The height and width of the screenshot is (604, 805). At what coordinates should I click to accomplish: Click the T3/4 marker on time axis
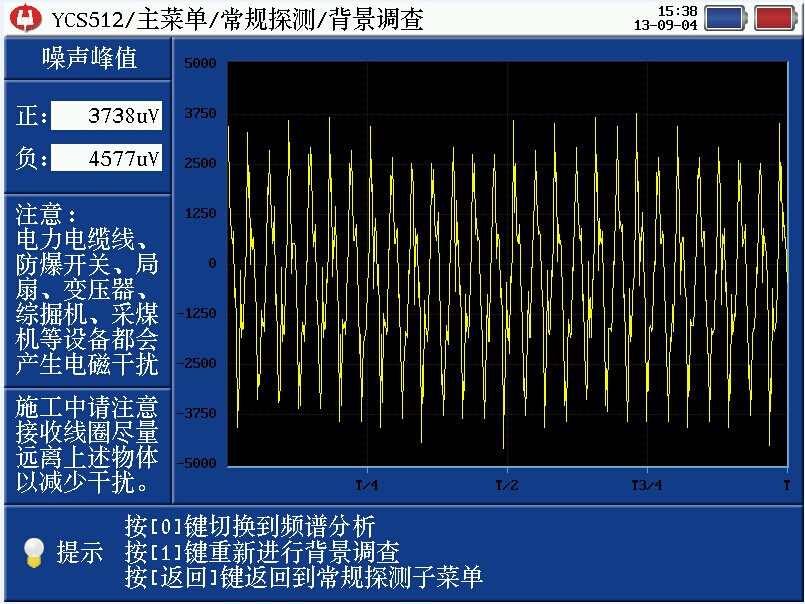(646, 485)
